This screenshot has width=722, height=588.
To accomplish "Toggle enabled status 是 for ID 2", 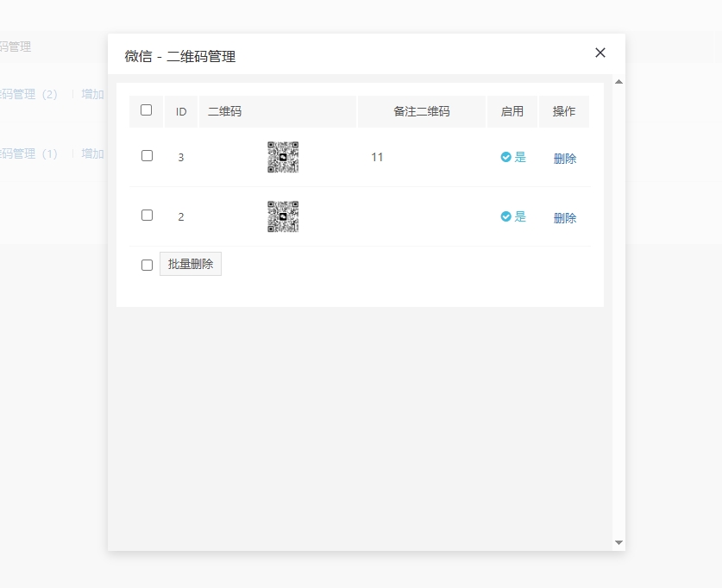I will coord(513,216).
